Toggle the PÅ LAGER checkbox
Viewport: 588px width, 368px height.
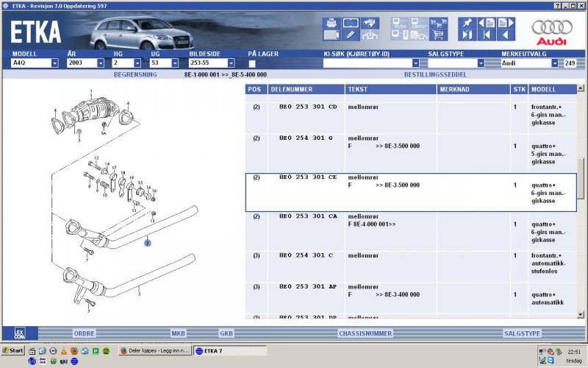252,64
